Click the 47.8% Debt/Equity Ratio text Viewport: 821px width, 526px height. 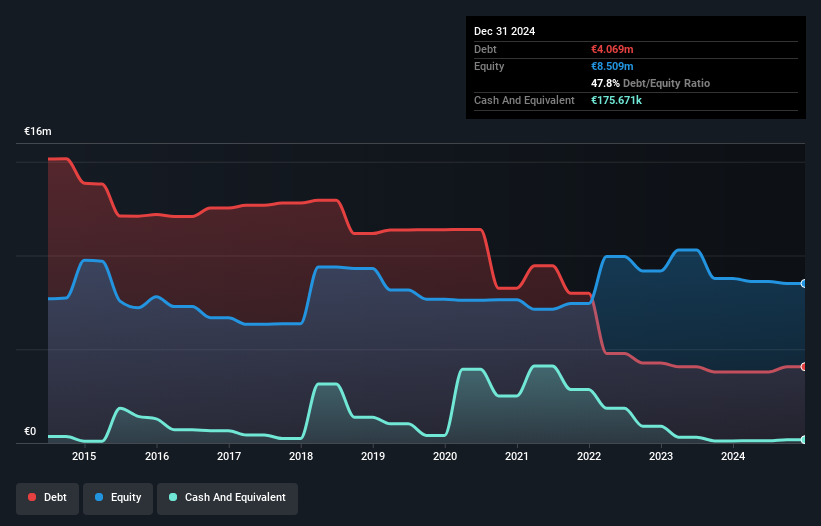tap(650, 83)
